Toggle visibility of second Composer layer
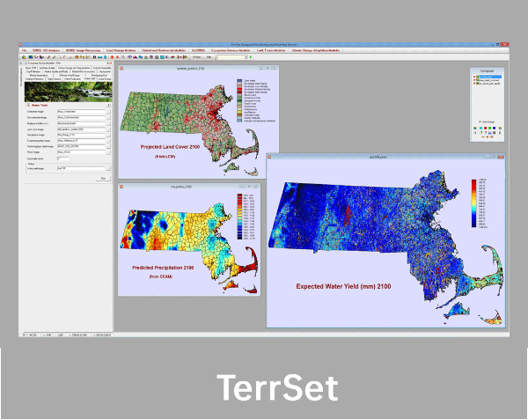 (x=474, y=80)
